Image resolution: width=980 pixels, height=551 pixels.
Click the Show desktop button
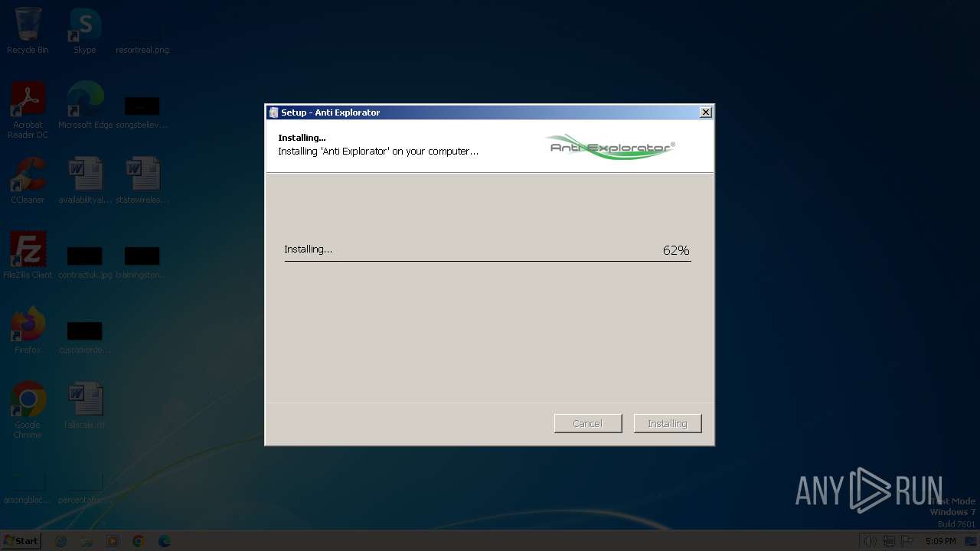pyautogui.click(x=972, y=541)
